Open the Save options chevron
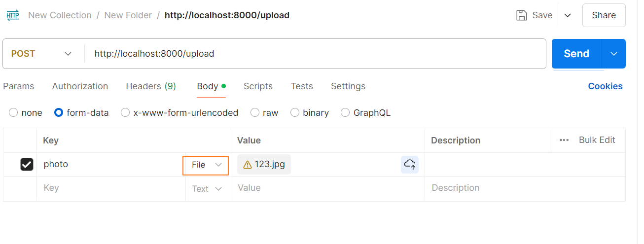This screenshot has width=644, height=244. pos(568,15)
